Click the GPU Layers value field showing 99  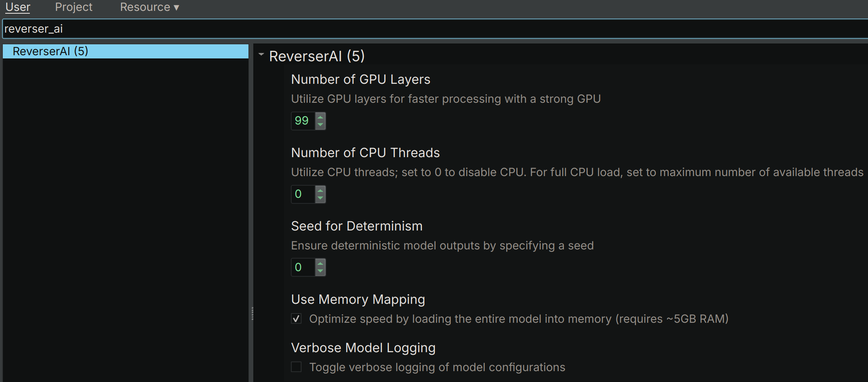[x=303, y=121]
